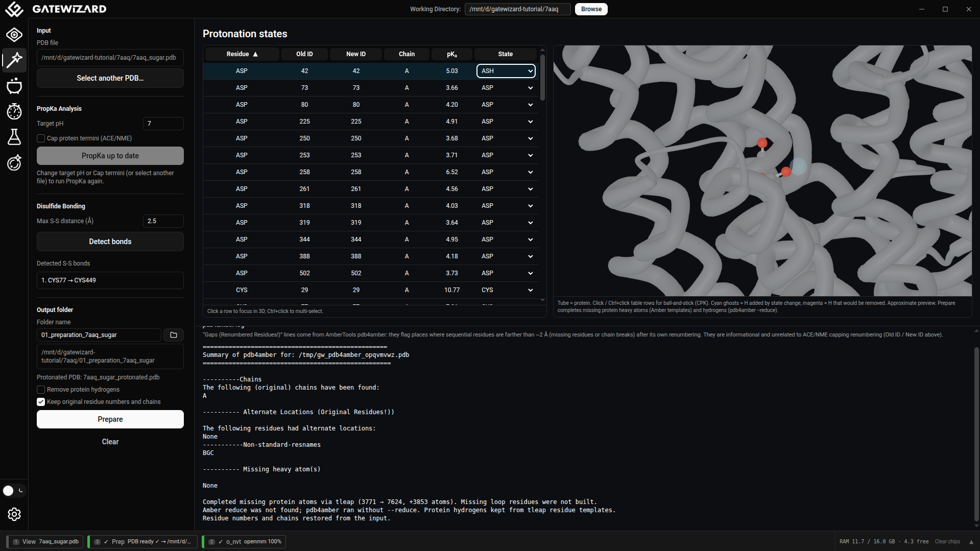Click the Target pH input field
Viewport: 980px width, 551px height.
[x=163, y=124]
